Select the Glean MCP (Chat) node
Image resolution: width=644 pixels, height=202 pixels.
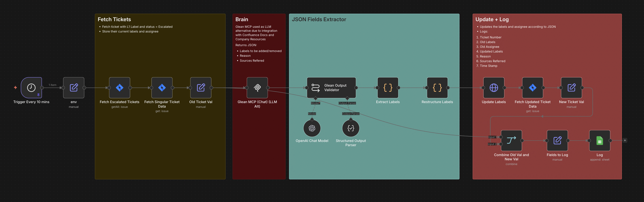pyautogui.click(x=257, y=88)
